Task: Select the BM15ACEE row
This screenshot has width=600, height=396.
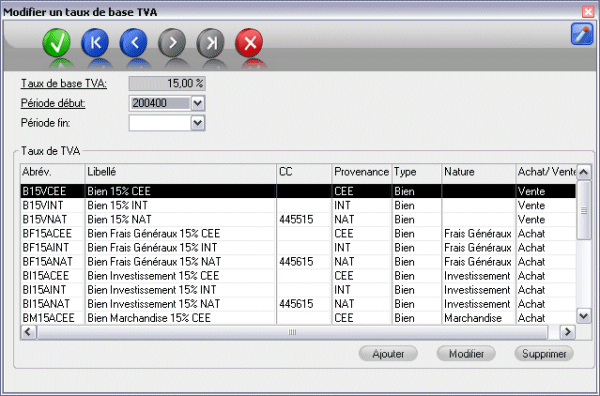Action: tap(298, 318)
